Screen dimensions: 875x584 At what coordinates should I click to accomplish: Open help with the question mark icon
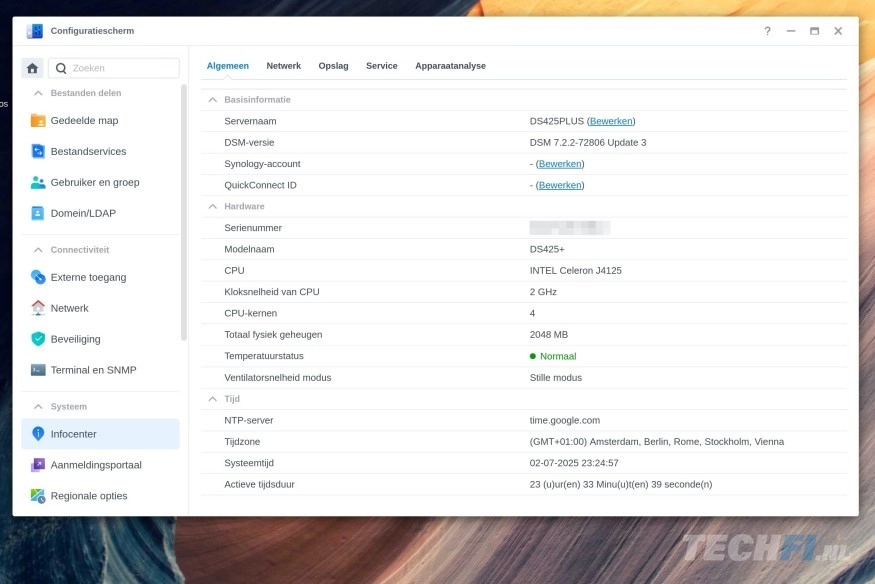(x=767, y=31)
